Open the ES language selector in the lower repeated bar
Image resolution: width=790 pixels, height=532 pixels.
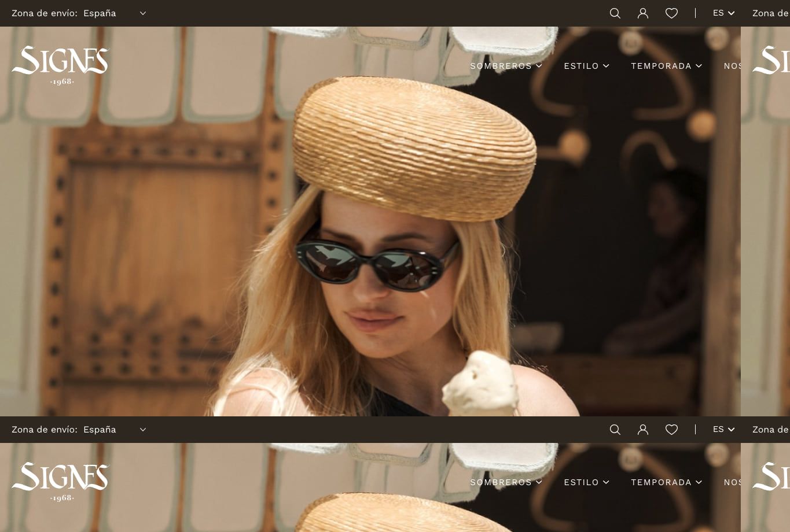[x=723, y=430]
